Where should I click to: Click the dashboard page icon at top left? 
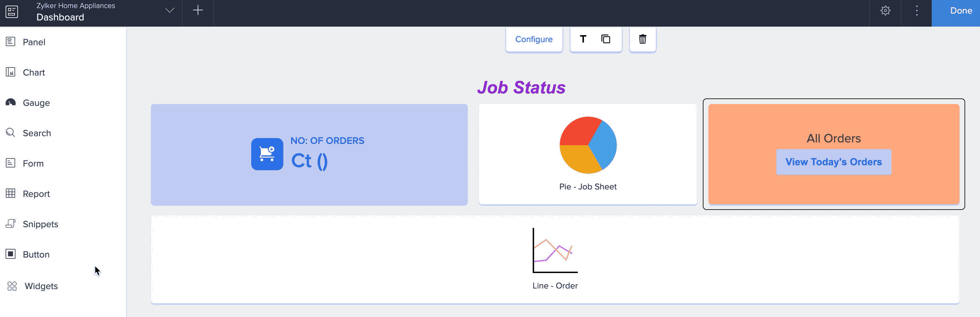(12, 11)
